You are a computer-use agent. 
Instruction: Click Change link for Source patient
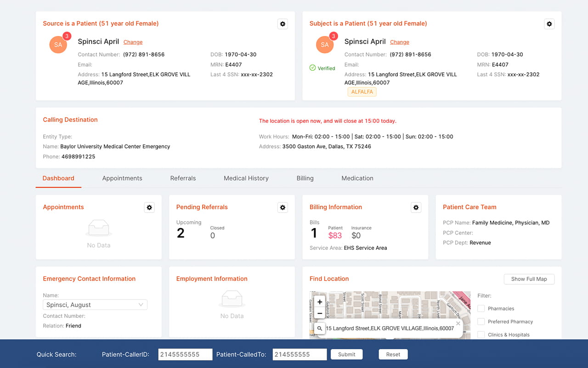tap(133, 42)
